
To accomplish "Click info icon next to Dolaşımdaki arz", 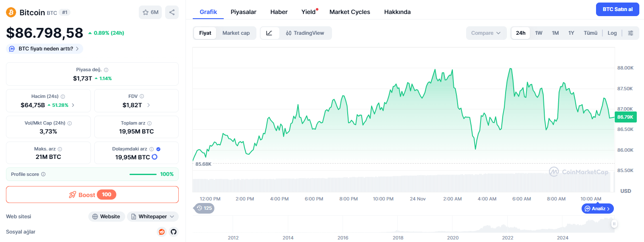I will 152,149.
